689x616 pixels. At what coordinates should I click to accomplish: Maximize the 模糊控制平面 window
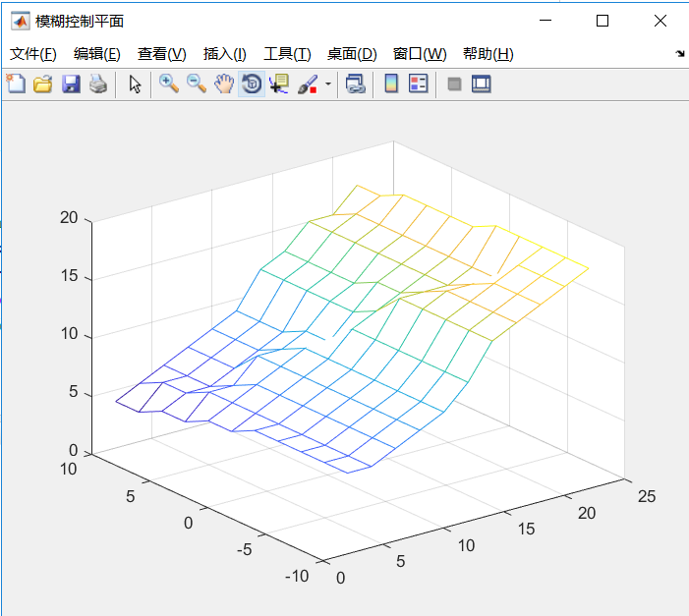point(603,21)
